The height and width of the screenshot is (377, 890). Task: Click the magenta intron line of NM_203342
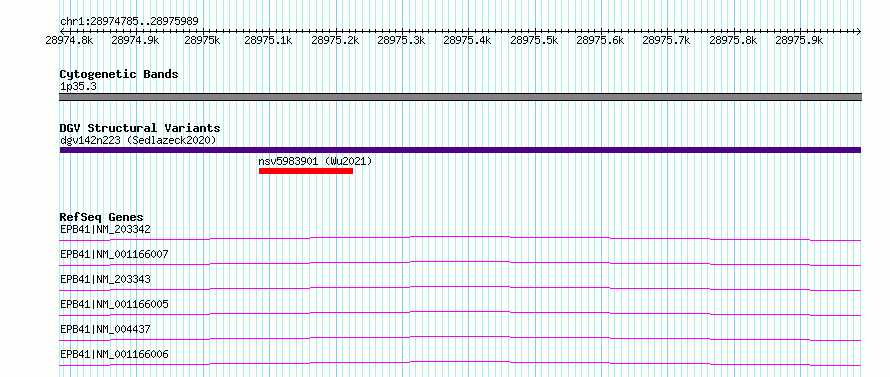coord(460,236)
